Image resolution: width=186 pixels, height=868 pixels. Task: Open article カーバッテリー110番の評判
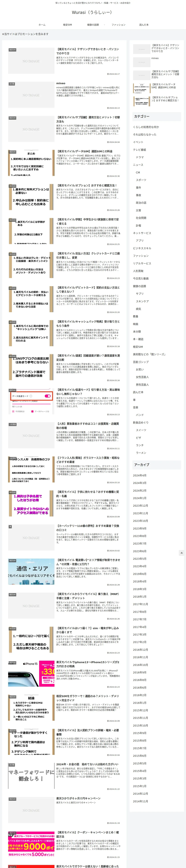[x=88, y=528]
